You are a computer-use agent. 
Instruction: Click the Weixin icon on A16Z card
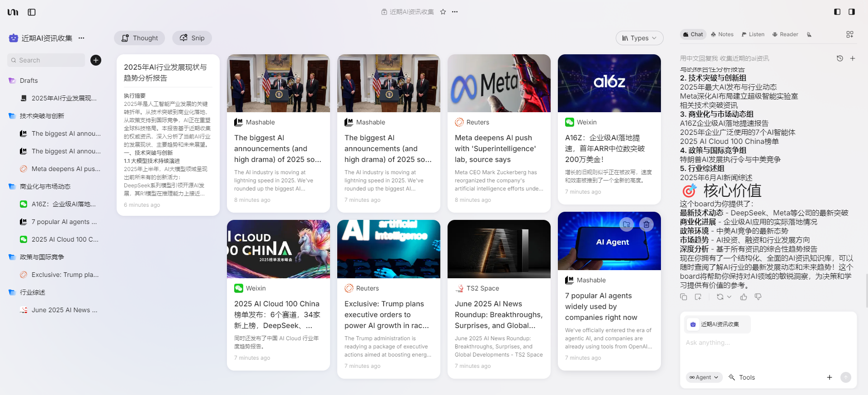(570, 122)
